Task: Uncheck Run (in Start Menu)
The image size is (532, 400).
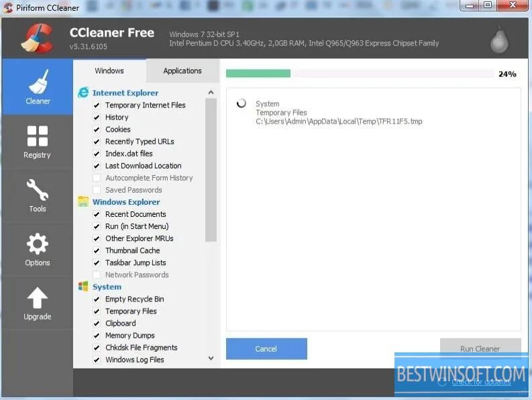Action: pos(97,226)
